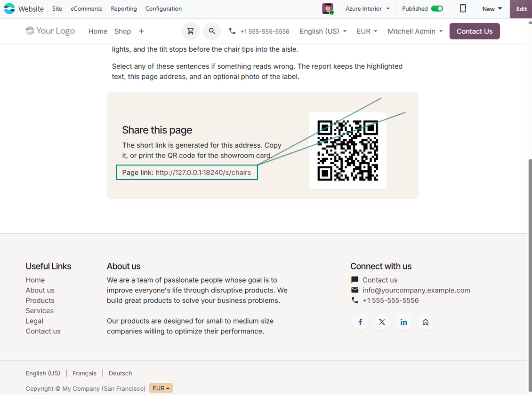The width and height of the screenshot is (532, 395).
Task: Open the Products footer link
Action: click(x=40, y=300)
